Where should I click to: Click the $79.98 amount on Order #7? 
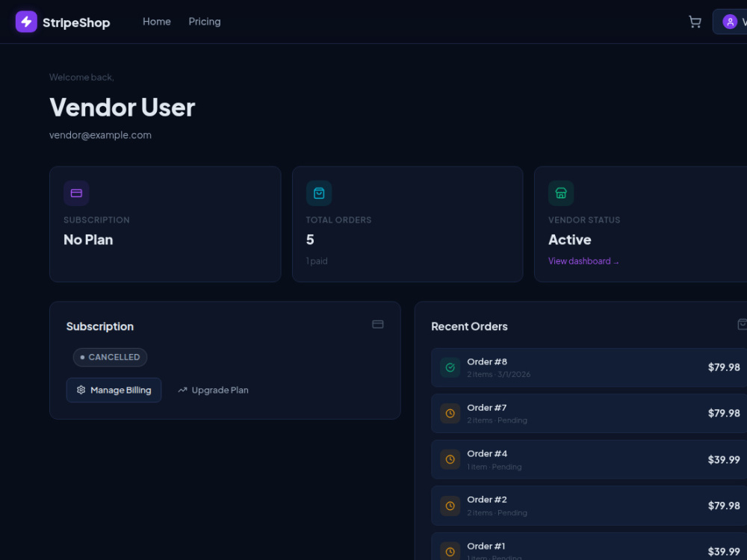pyautogui.click(x=724, y=414)
